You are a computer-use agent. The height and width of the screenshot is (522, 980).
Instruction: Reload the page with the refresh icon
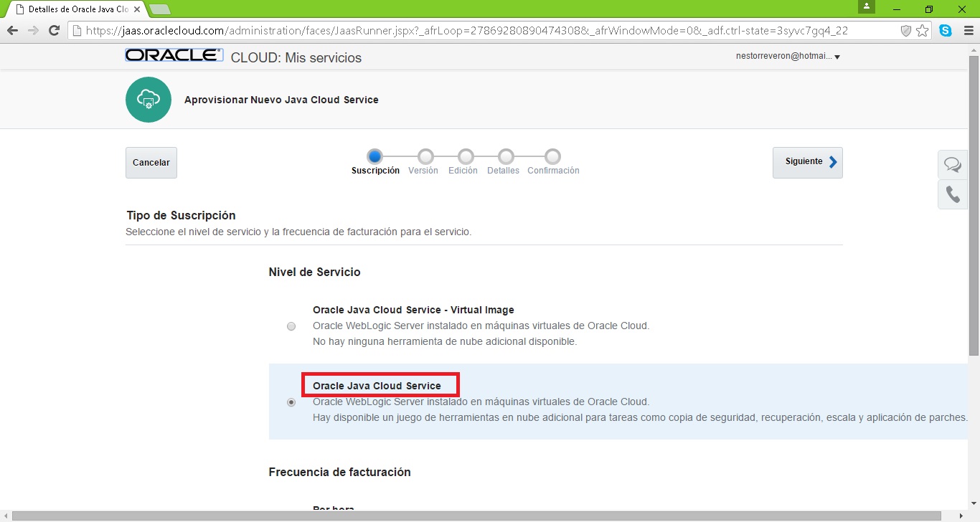coord(54,31)
